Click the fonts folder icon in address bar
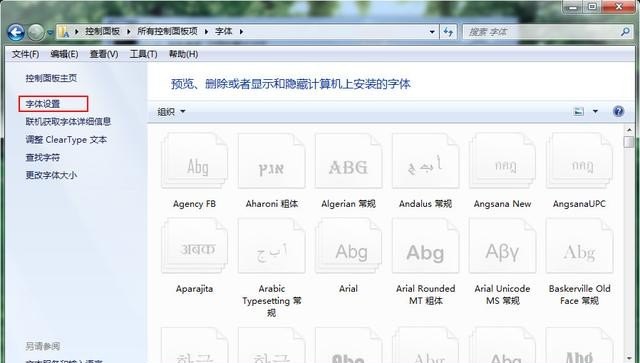This screenshot has height=363, width=640. tap(64, 31)
